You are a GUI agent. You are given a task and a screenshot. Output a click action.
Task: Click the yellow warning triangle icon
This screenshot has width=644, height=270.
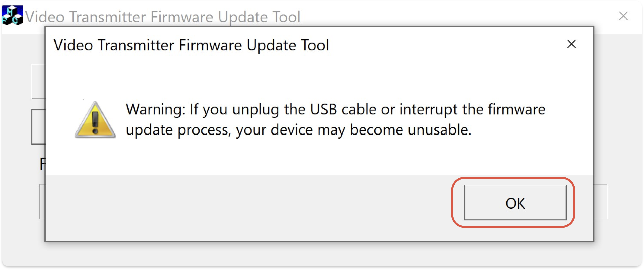(95, 120)
